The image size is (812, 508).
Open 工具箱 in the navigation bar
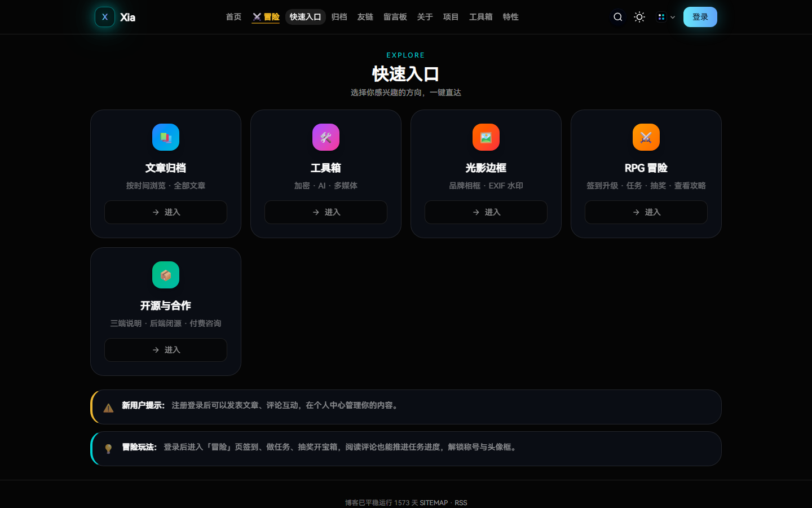(481, 17)
